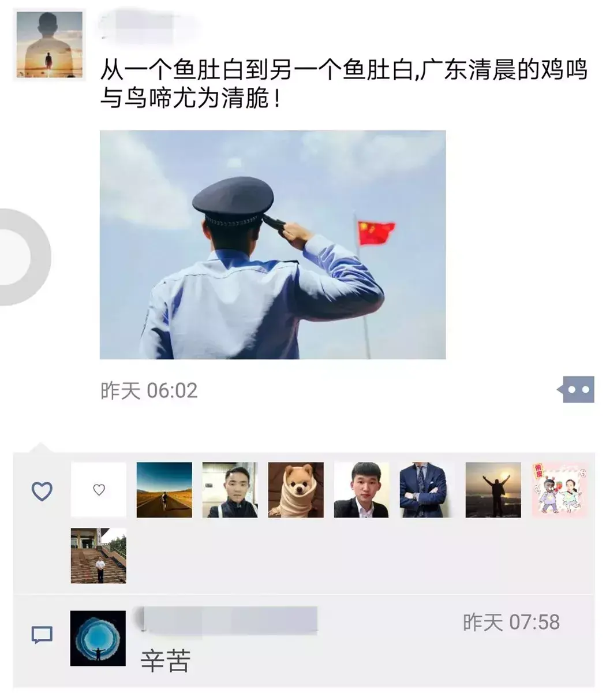Open the poster's sunset silhouette avatar
606x700 pixels.
[49, 44]
